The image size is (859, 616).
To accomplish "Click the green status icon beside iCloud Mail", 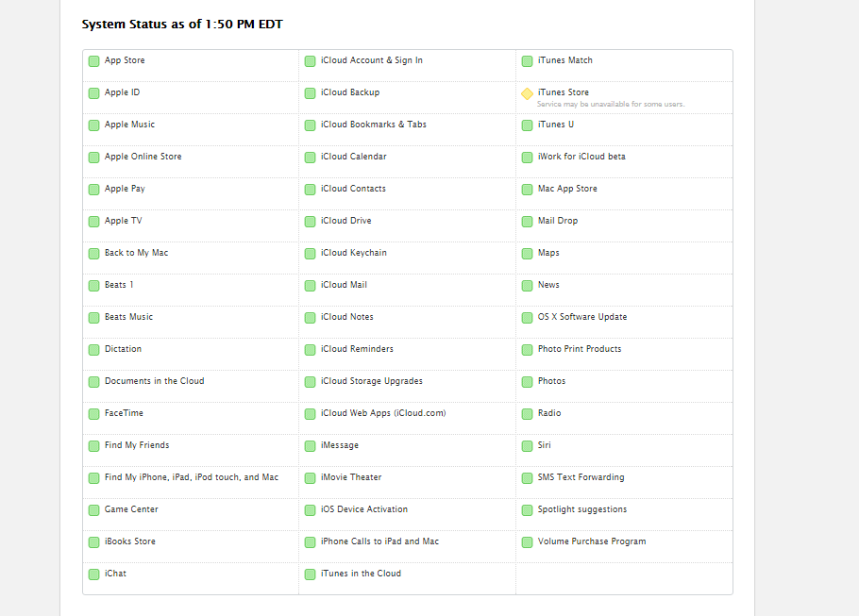I will [x=310, y=285].
